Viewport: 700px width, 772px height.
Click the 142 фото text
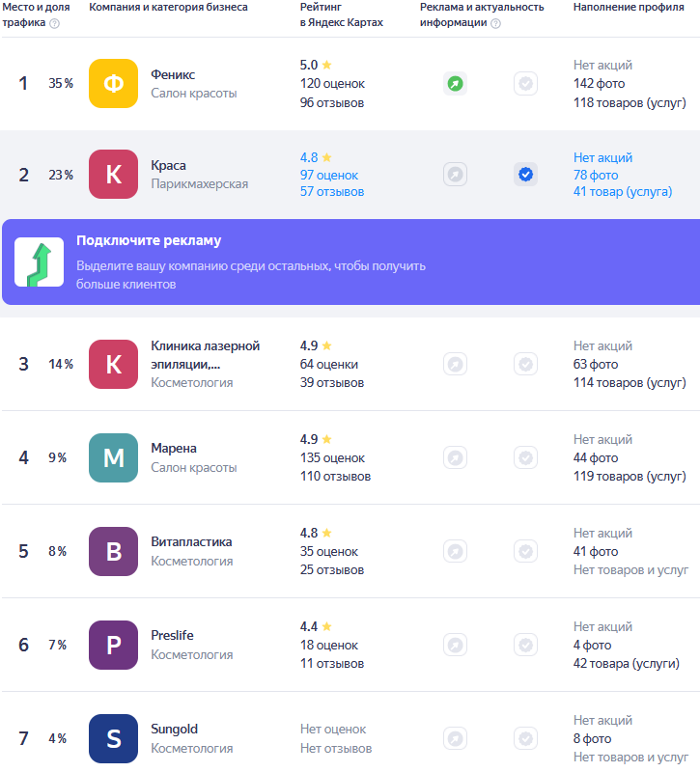(x=599, y=84)
